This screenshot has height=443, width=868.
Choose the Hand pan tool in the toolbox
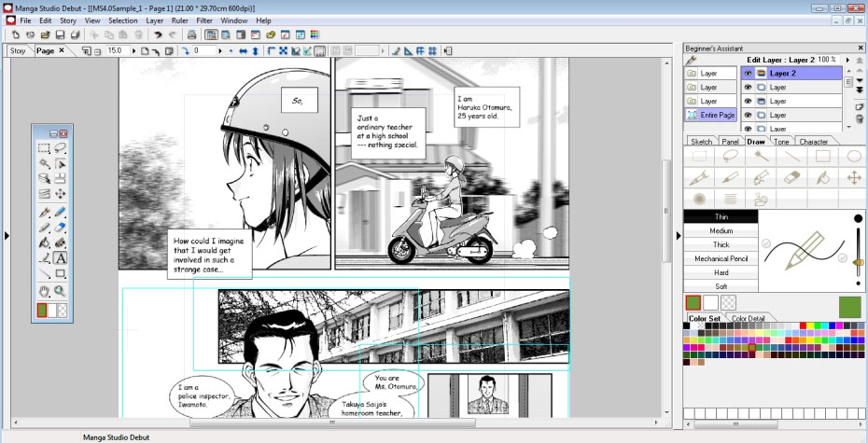44,292
